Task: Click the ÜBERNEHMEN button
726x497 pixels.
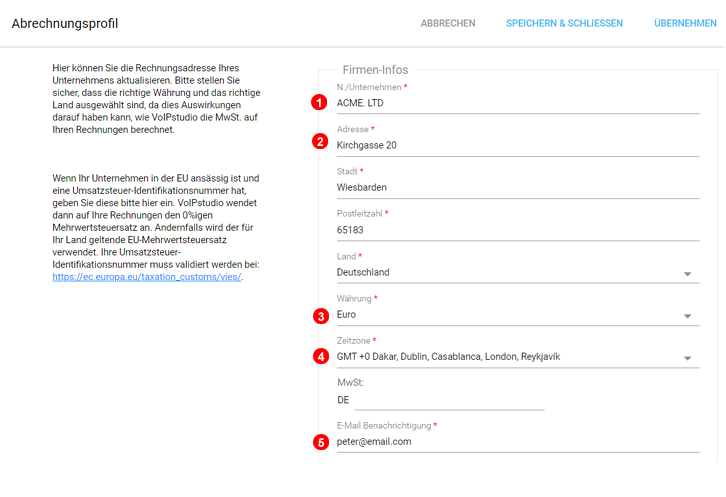Action: 685,23
